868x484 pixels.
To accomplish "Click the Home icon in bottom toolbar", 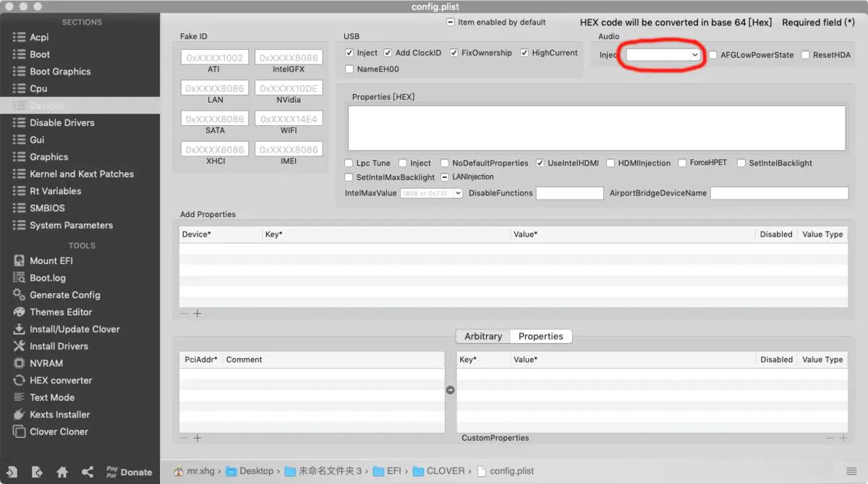I will (62, 472).
